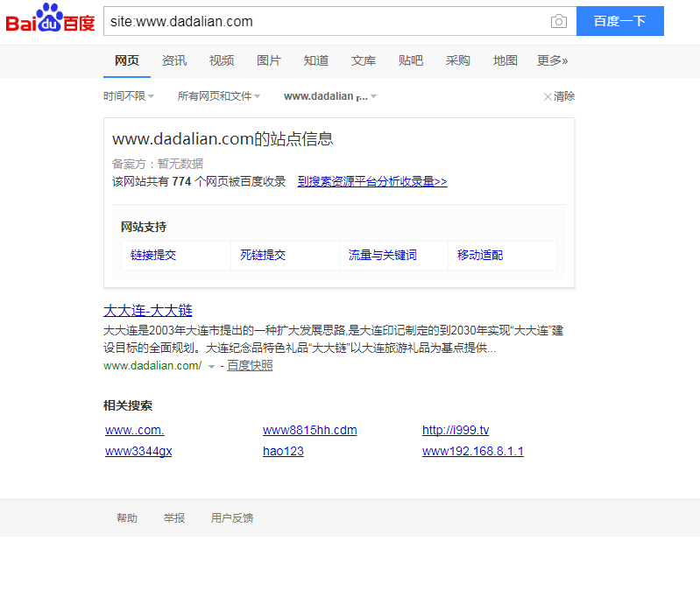
Task: Open the 更多» tab menu
Action: pyautogui.click(x=553, y=60)
